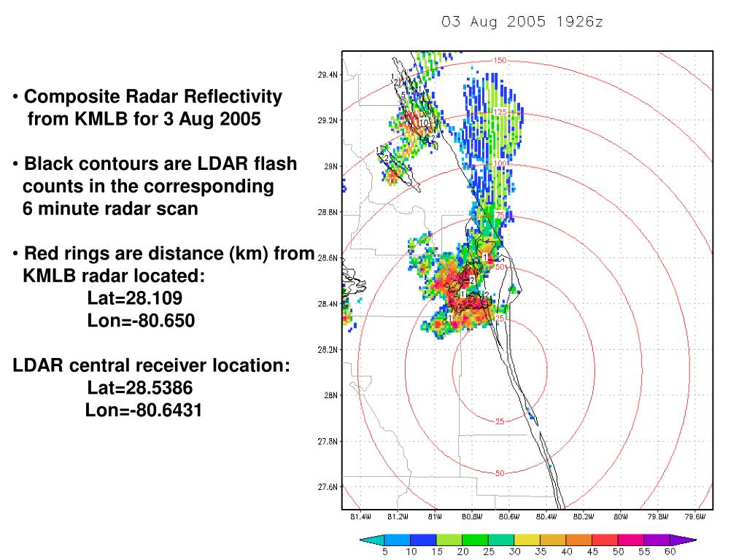
Task: Click the teal left arrow of colorbar
Action: (x=372, y=540)
